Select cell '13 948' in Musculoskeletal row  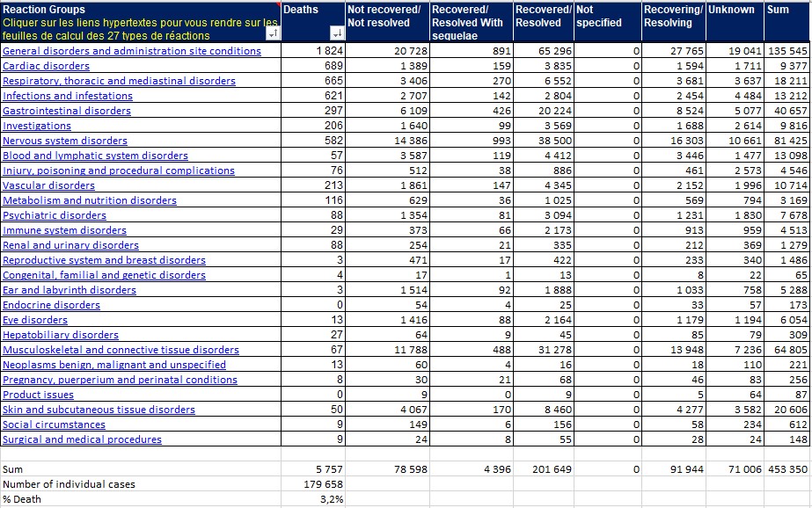coord(674,350)
